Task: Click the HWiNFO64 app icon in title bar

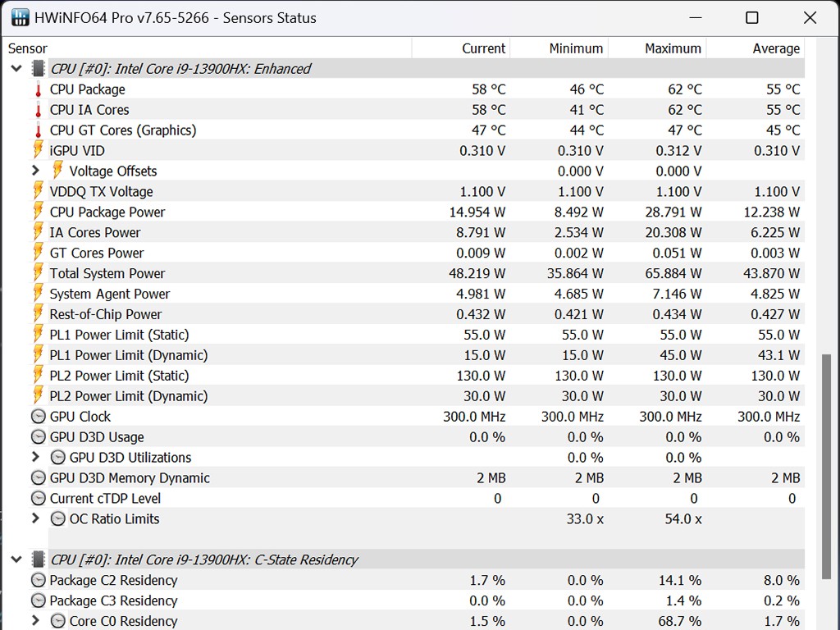Action: 17,17
